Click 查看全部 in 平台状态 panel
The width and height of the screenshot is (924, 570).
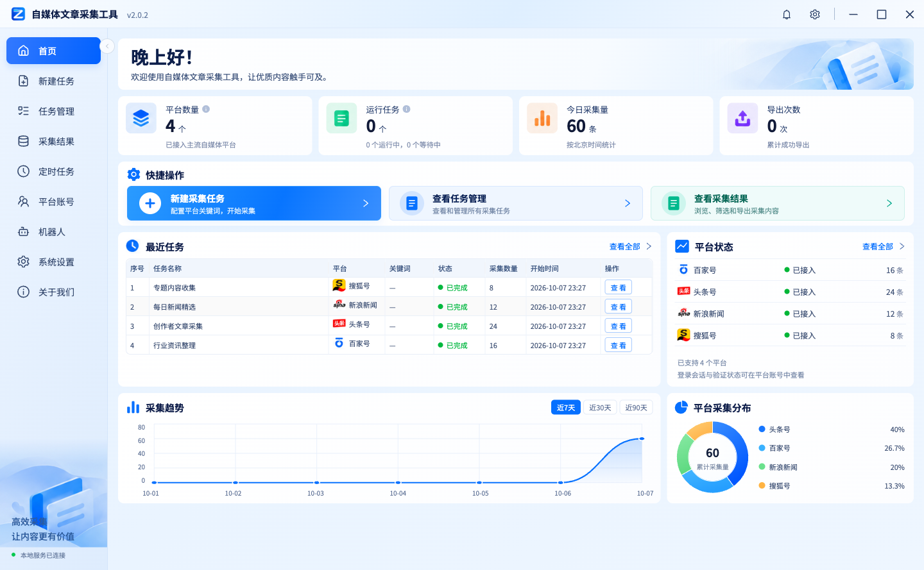pyautogui.click(x=883, y=246)
